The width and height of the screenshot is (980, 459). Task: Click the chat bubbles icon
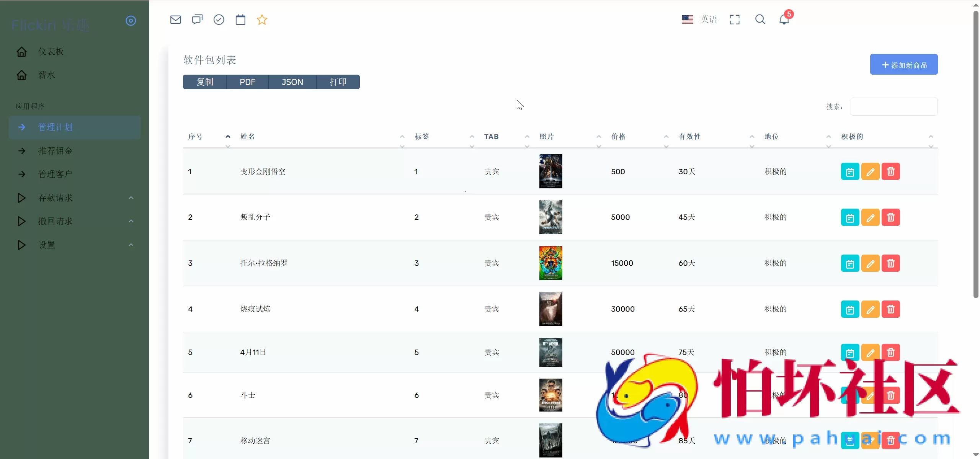click(x=197, y=20)
